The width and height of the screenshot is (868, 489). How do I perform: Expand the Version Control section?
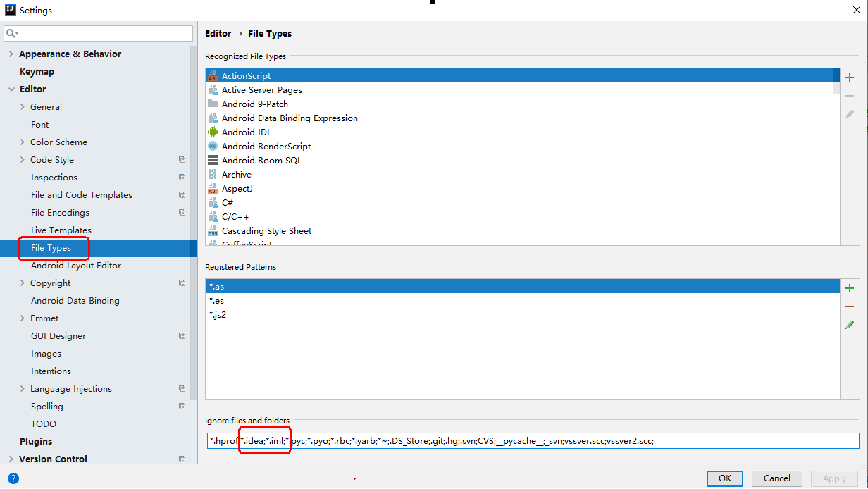tap(11, 459)
